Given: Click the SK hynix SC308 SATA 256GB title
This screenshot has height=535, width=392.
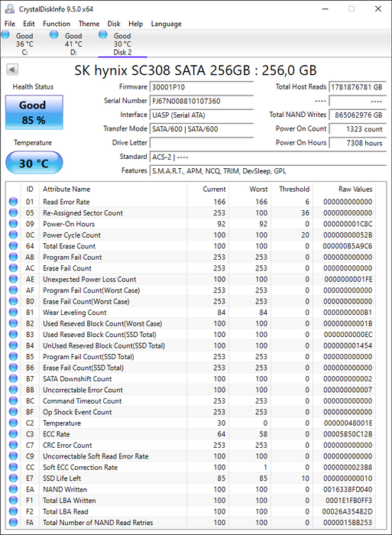Looking at the screenshot, I should (196, 70).
